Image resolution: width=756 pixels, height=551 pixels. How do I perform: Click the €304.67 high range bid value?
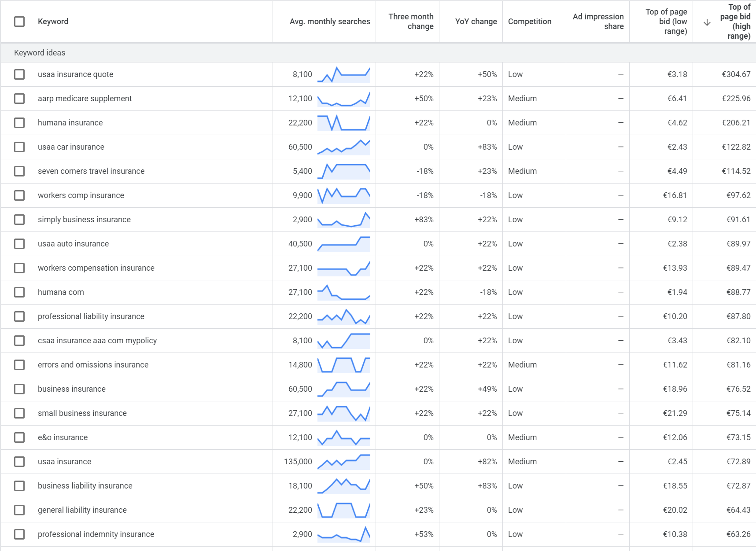(x=736, y=74)
